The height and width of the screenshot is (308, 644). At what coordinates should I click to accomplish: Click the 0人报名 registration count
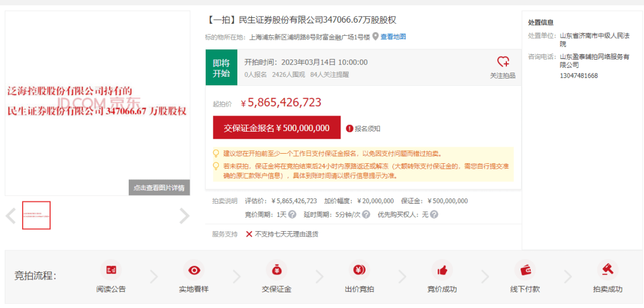[255, 74]
